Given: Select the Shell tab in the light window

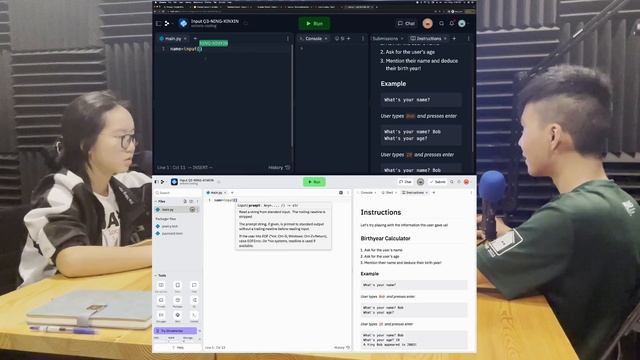Looking at the screenshot, I should point(388,193).
